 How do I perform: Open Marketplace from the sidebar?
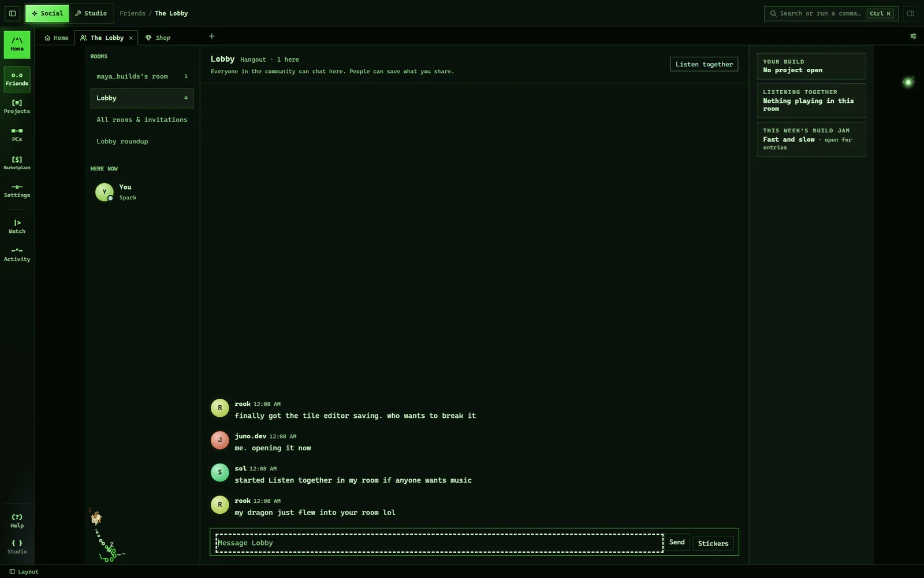pyautogui.click(x=17, y=163)
